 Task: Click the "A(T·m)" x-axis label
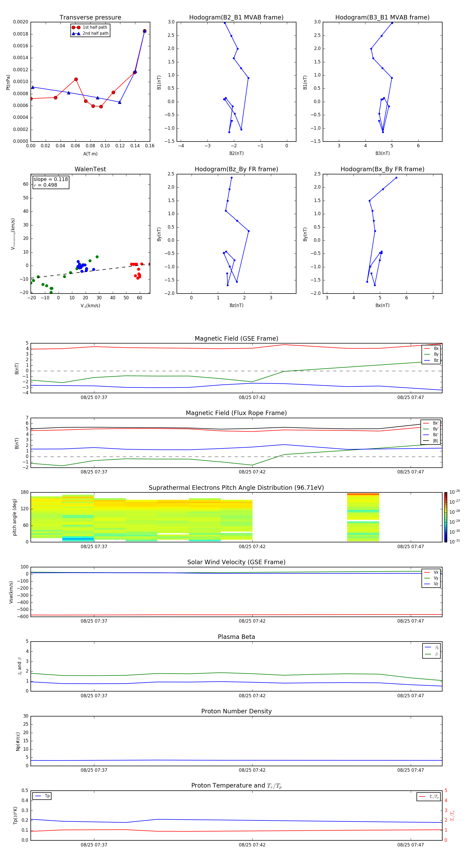(90, 154)
